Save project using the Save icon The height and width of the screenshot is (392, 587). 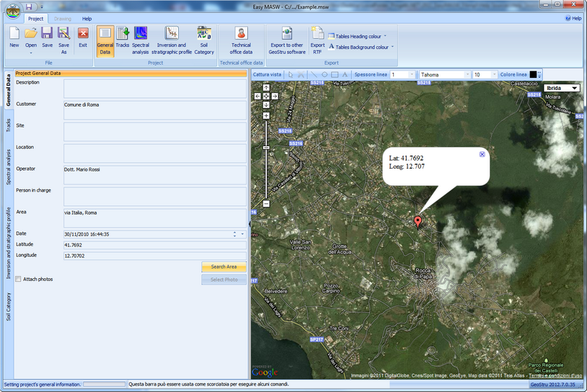point(47,37)
